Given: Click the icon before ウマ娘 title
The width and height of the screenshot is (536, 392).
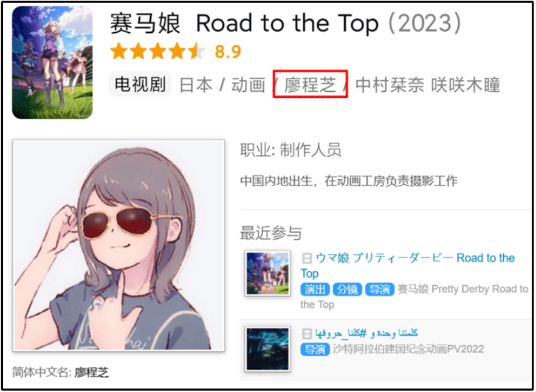Looking at the screenshot, I should pyautogui.click(x=307, y=258).
